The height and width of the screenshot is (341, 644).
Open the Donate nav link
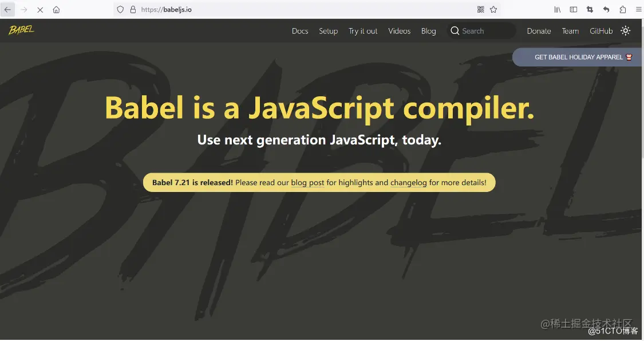(x=539, y=31)
